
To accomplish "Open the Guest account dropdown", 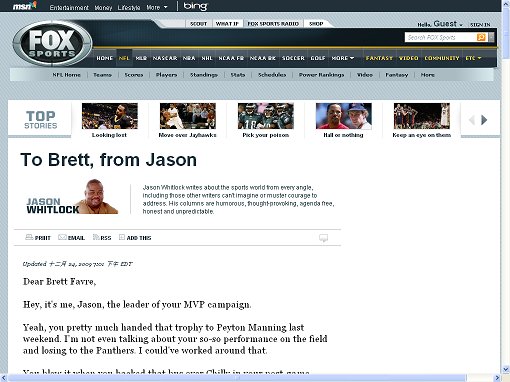I will tap(448, 24).
